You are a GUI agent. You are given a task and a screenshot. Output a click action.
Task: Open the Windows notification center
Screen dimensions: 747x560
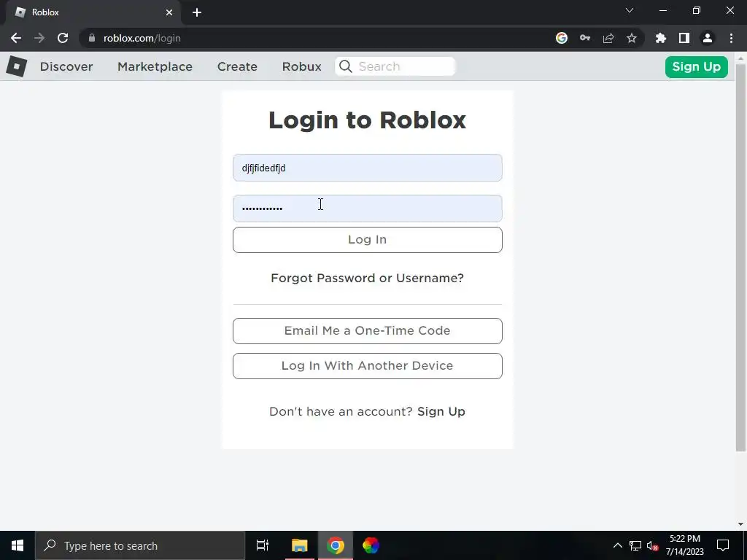[x=723, y=545]
